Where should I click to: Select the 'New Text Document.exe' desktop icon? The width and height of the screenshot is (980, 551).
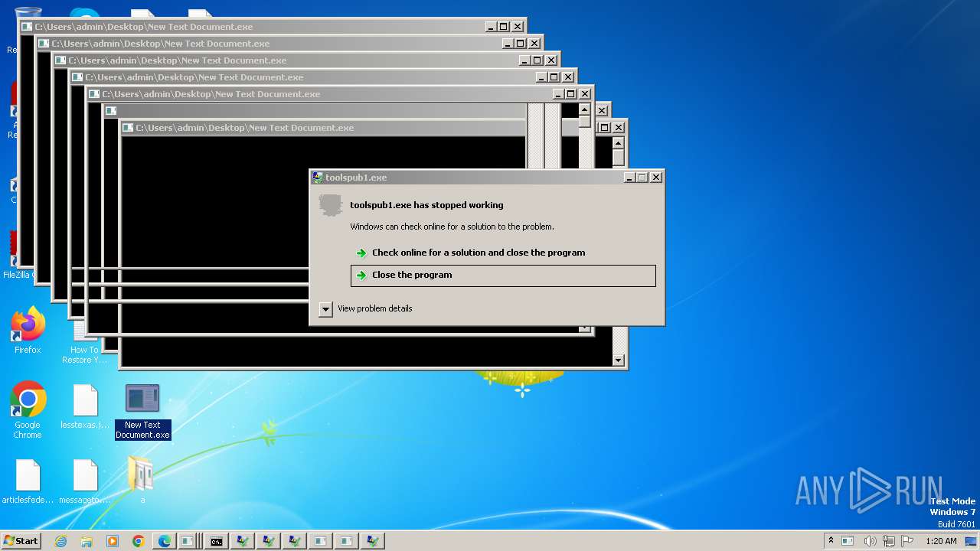[142, 412]
